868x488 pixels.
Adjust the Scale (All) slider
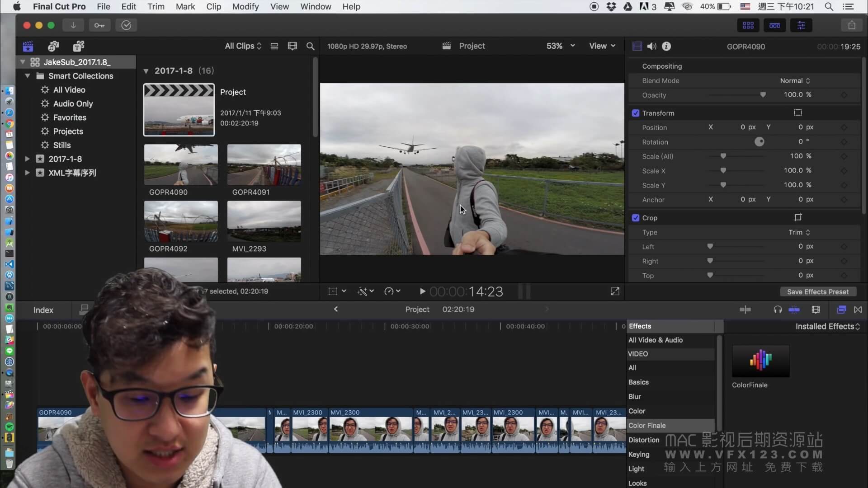723,156
